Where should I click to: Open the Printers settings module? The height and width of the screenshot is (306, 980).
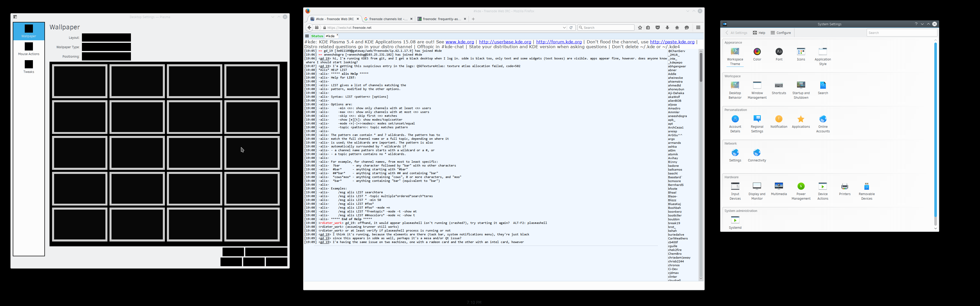[x=844, y=189]
